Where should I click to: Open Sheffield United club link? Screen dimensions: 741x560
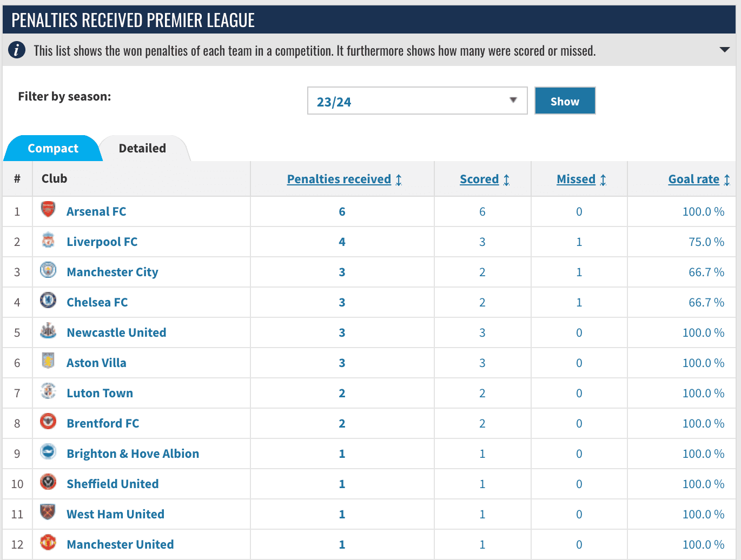click(x=113, y=484)
